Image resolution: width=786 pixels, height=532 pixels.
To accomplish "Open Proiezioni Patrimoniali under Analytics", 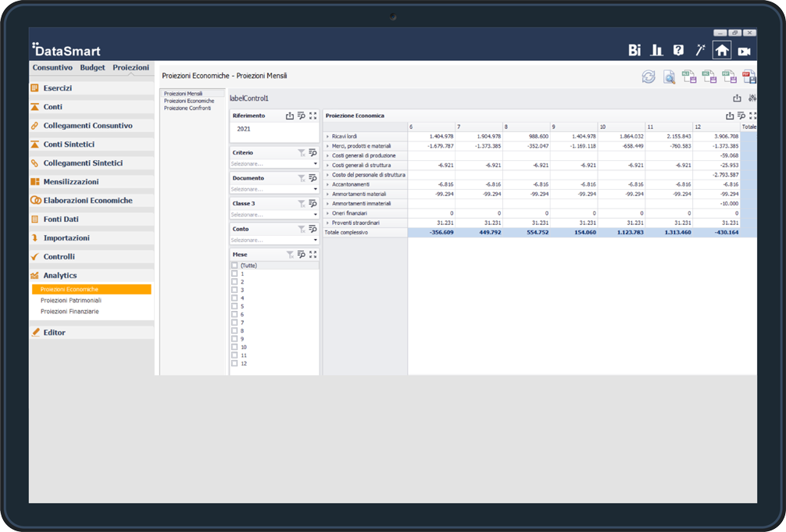I will pyautogui.click(x=70, y=300).
